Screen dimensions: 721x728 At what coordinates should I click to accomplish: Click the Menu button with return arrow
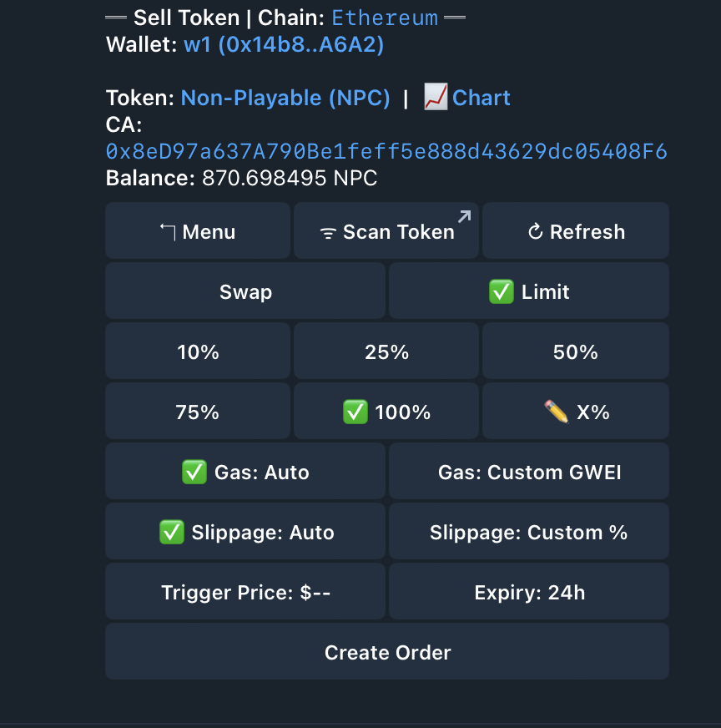click(x=198, y=231)
